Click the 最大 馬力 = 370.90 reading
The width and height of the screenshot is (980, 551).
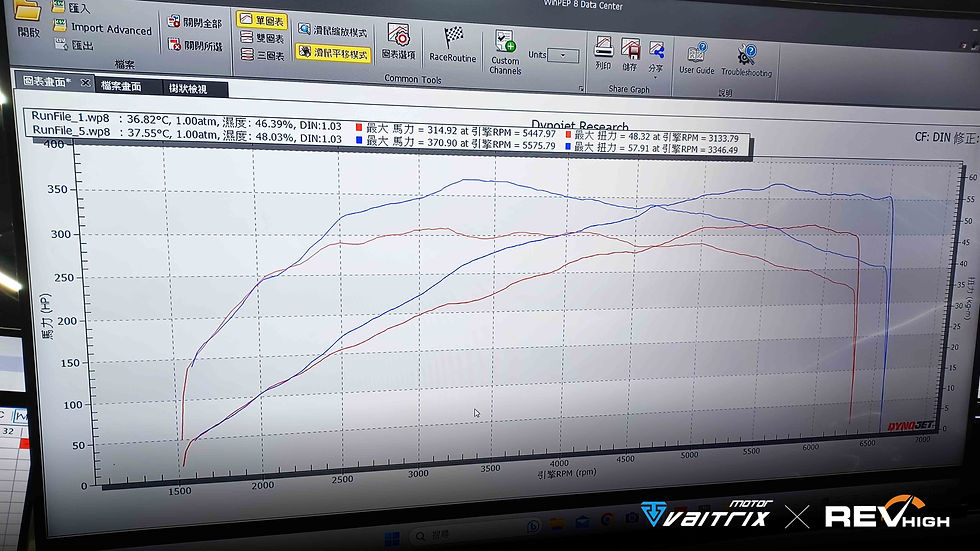[x=461, y=143]
